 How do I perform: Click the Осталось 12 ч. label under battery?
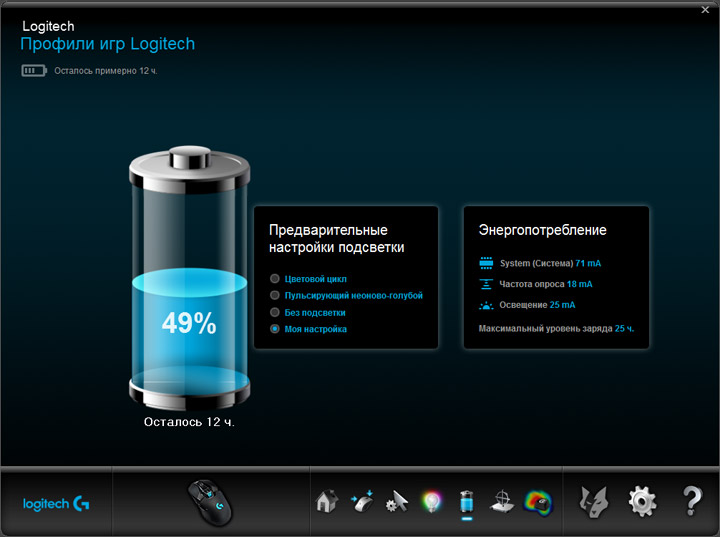[189, 422]
